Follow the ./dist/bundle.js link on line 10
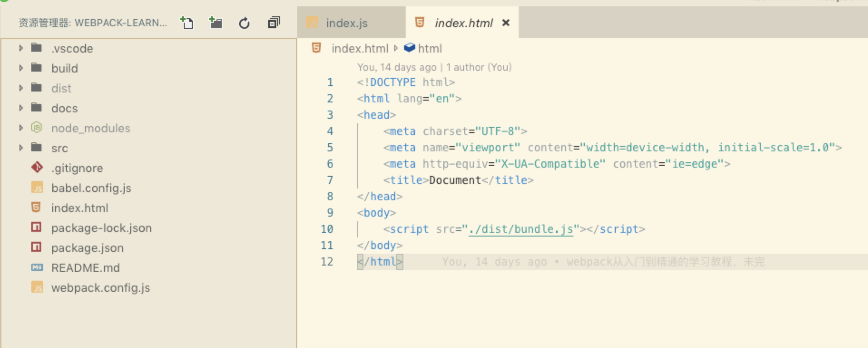The width and height of the screenshot is (868, 348). pyautogui.click(x=521, y=229)
